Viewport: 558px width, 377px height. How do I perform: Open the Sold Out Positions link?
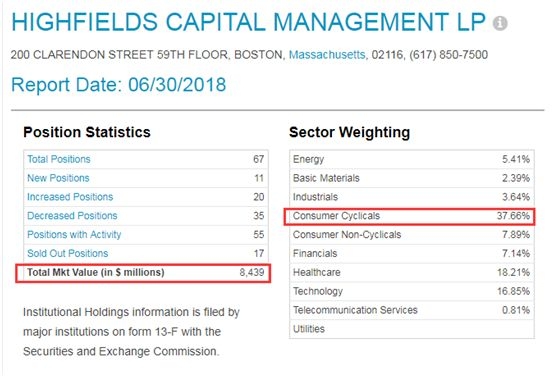pos(68,253)
